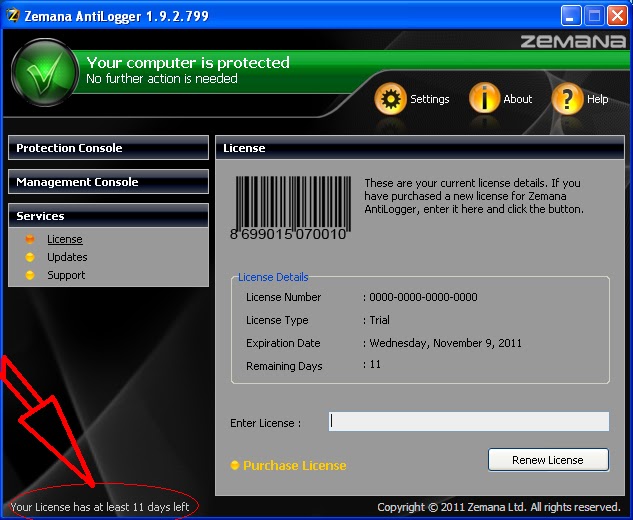
Task: Focus the Enter License input field
Action: tap(469, 421)
